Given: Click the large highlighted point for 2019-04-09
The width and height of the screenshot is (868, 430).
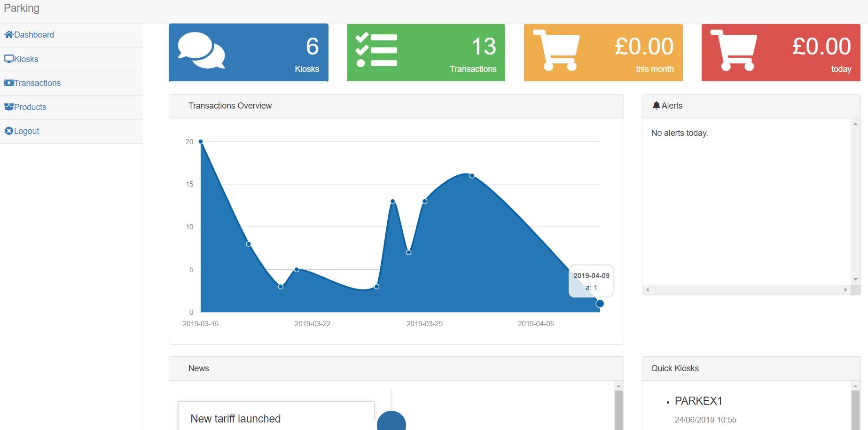Looking at the screenshot, I should click(x=600, y=304).
